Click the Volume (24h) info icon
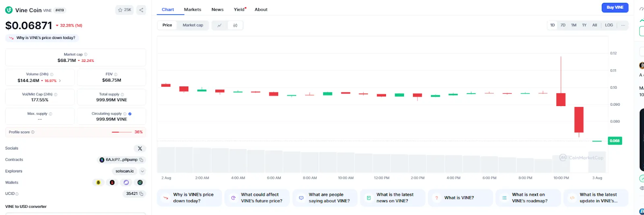This screenshot has height=215, width=644. pyautogui.click(x=52, y=74)
